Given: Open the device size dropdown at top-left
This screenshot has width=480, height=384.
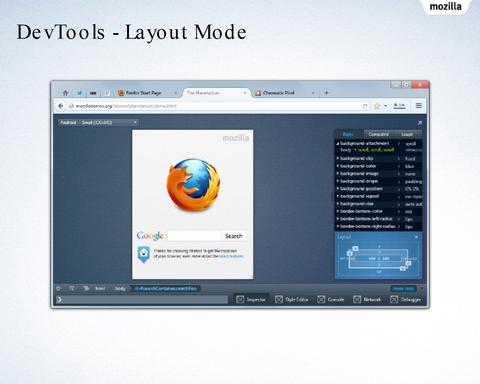Looking at the screenshot, I should coord(98,122).
